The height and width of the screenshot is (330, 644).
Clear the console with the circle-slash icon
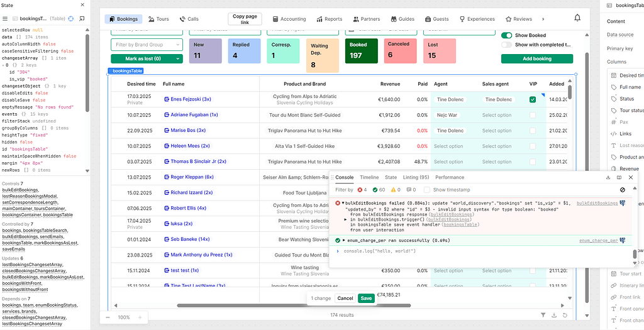pyautogui.click(x=622, y=190)
